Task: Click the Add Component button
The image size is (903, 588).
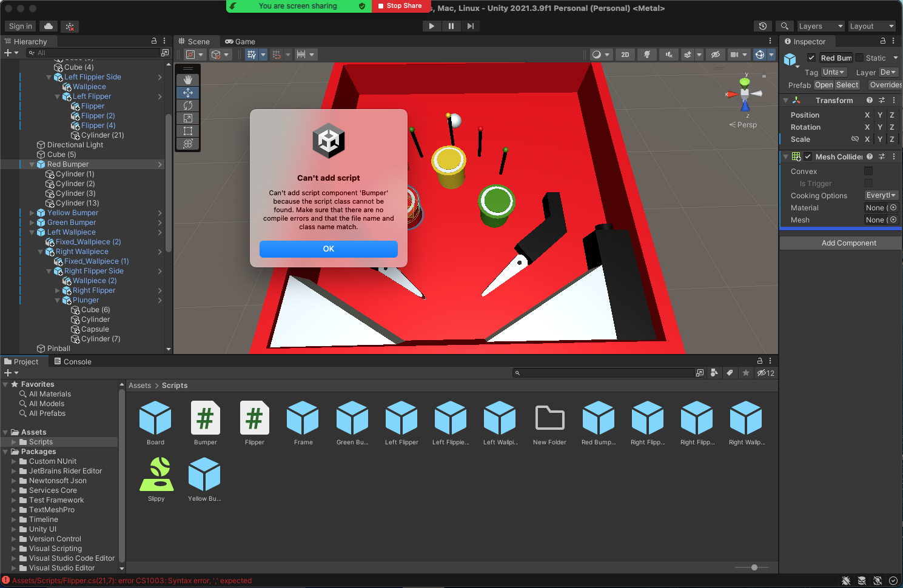Action: (848, 243)
